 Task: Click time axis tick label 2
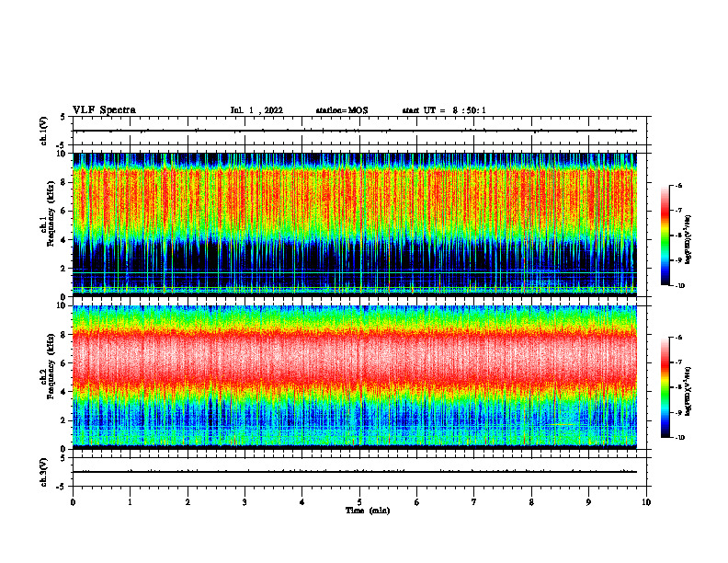[188, 502]
